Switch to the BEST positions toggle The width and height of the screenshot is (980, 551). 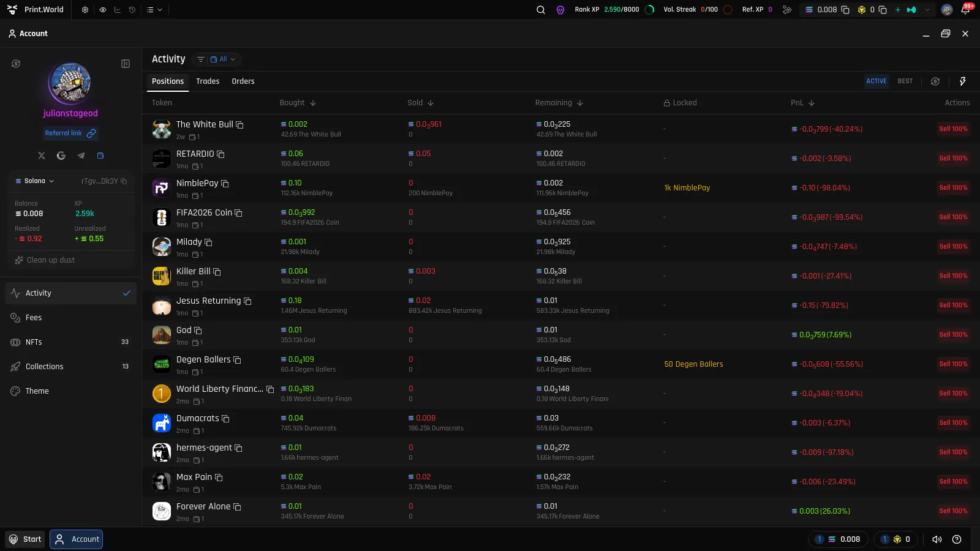pos(905,81)
